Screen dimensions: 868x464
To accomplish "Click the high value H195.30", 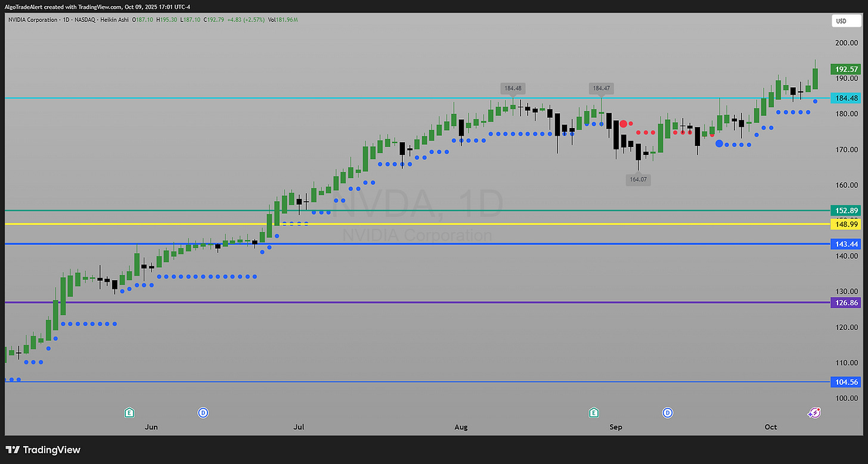I will [x=168, y=20].
